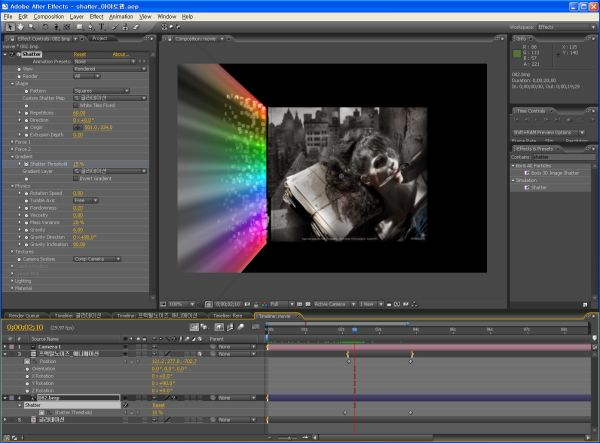
Task: Open the Camera System dropdown
Action: click(97, 259)
